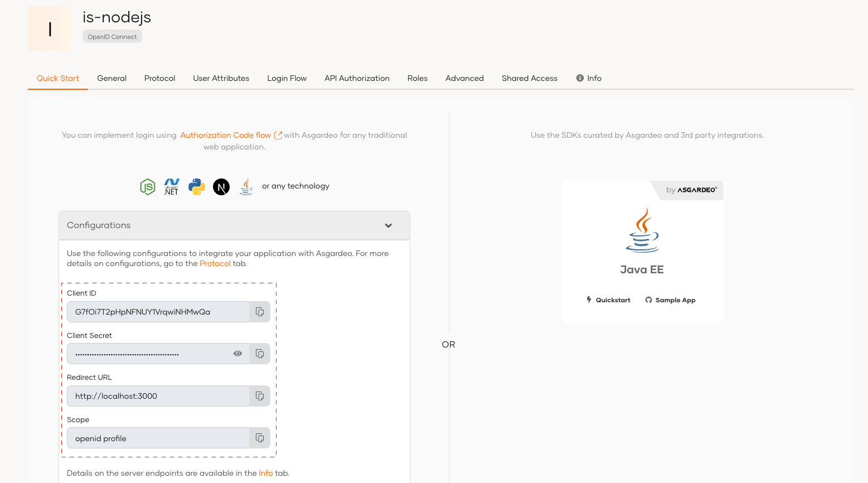This screenshot has height=483, width=868.
Task: Open the User Attributes tab
Action: pyautogui.click(x=221, y=78)
